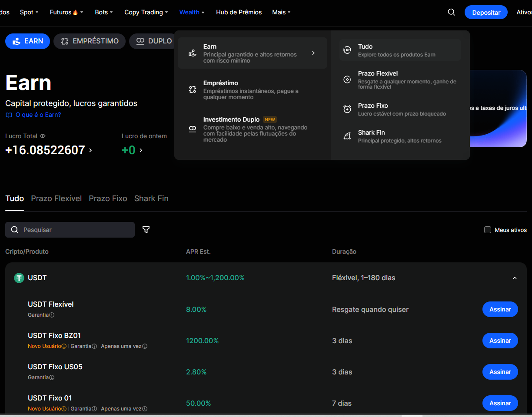Toggle Lucro Total visibility eye icon
This screenshot has height=417, width=532.
click(x=43, y=136)
